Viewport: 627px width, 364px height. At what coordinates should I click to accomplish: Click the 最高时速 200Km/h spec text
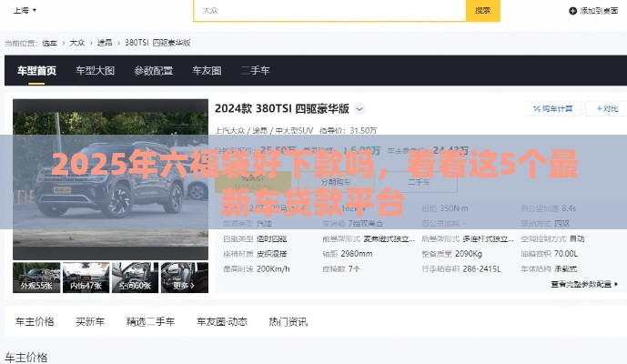(257, 268)
